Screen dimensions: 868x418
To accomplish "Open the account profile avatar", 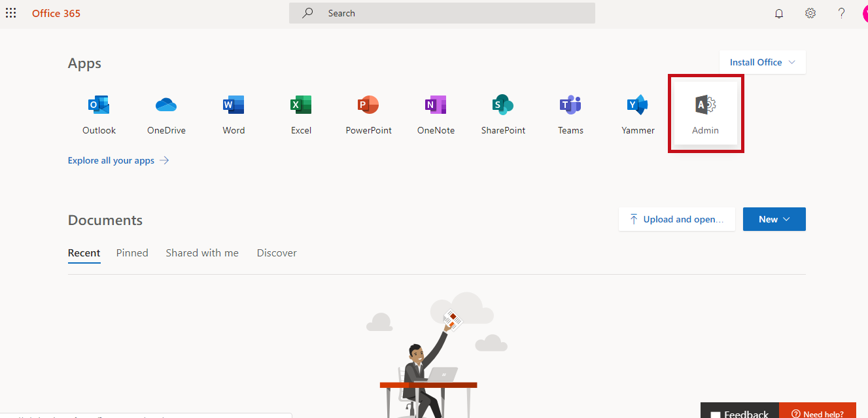I will (865, 13).
